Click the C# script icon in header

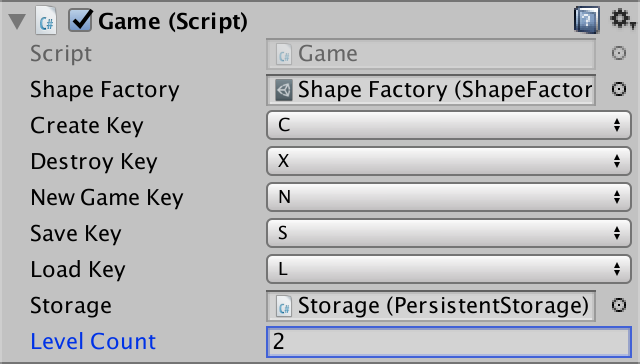click(46, 20)
